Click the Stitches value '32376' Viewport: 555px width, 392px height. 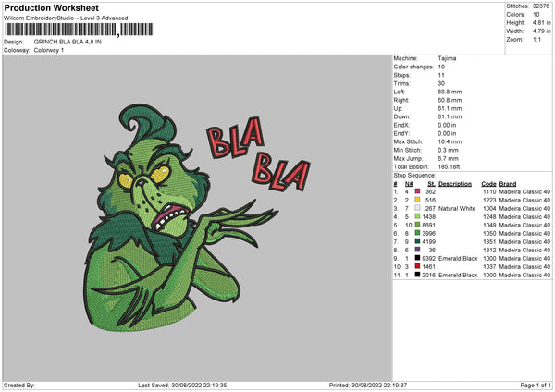pos(541,6)
